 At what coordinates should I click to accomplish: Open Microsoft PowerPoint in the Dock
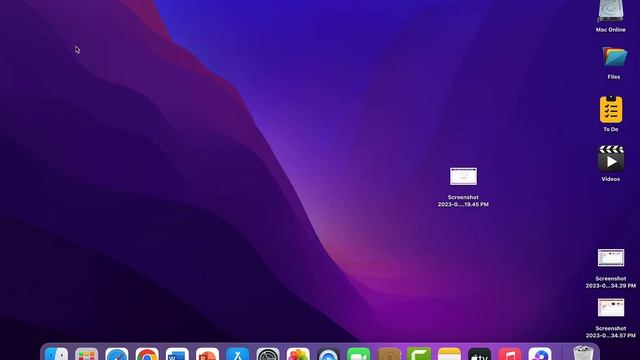click(x=207, y=354)
